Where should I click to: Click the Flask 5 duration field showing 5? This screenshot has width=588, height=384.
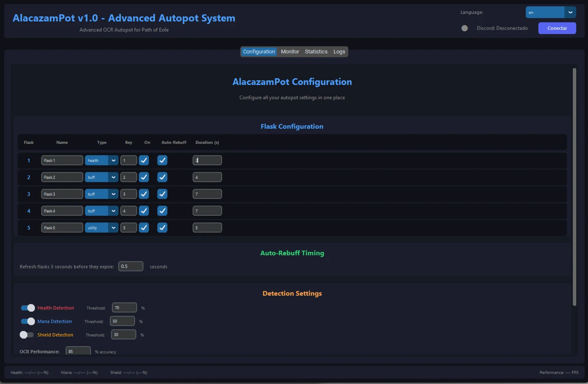[x=207, y=228]
